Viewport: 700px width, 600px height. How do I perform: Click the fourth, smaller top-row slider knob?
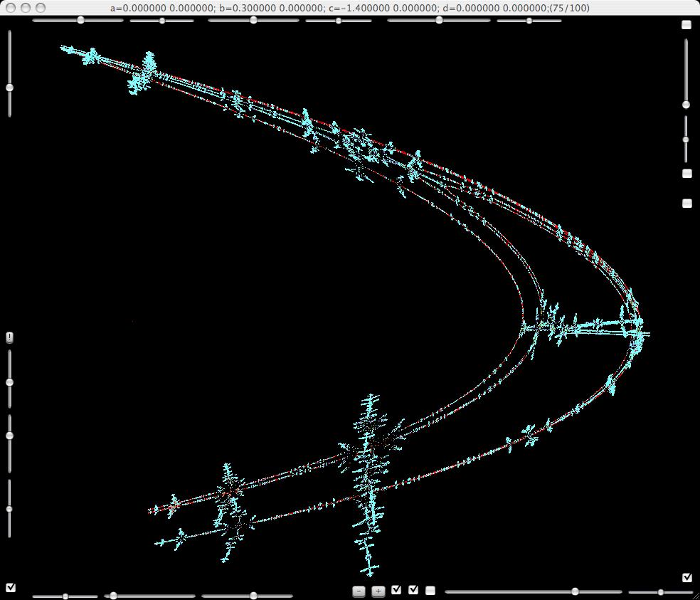click(x=339, y=21)
